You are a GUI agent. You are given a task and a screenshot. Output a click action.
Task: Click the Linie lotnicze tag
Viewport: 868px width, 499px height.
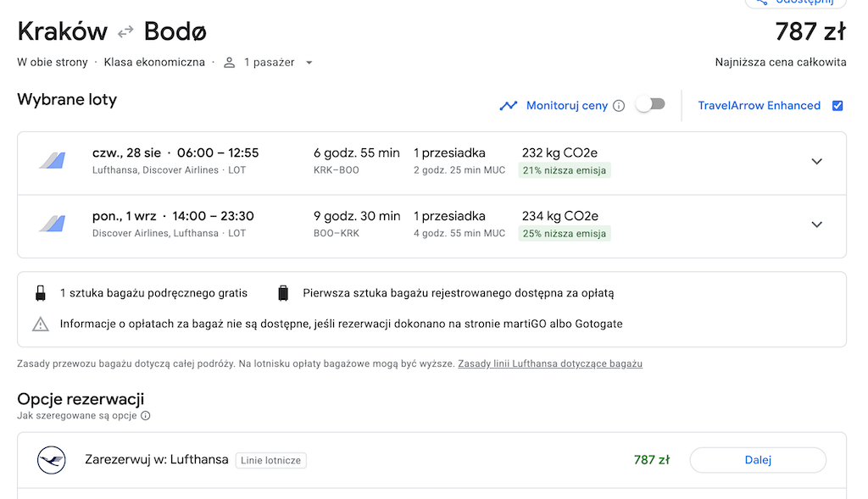click(270, 460)
